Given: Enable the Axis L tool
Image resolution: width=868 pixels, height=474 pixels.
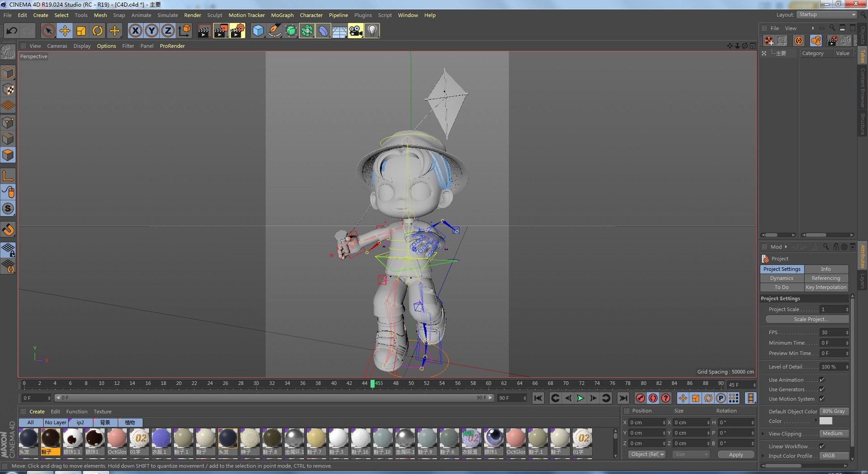Looking at the screenshot, I should [x=8, y=175].
